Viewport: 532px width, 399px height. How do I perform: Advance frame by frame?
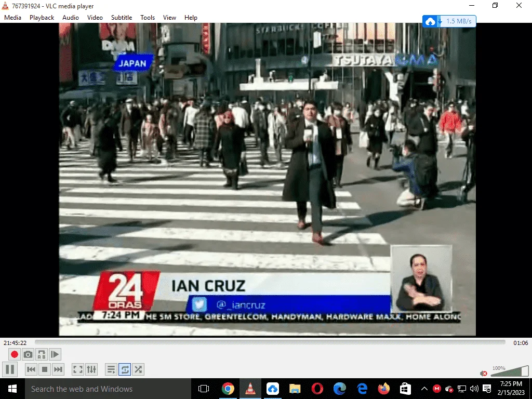coord(55,354)
